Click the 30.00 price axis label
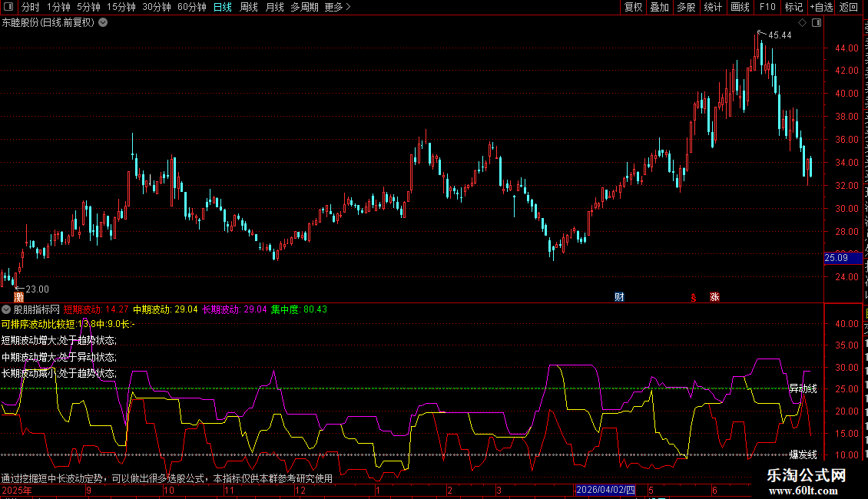The image size is (868, 499). pos(847,209)
